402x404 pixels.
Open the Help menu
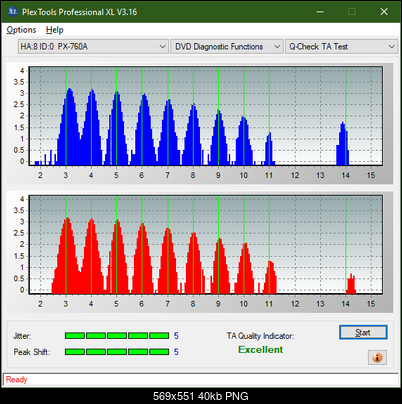pos(55,30)
